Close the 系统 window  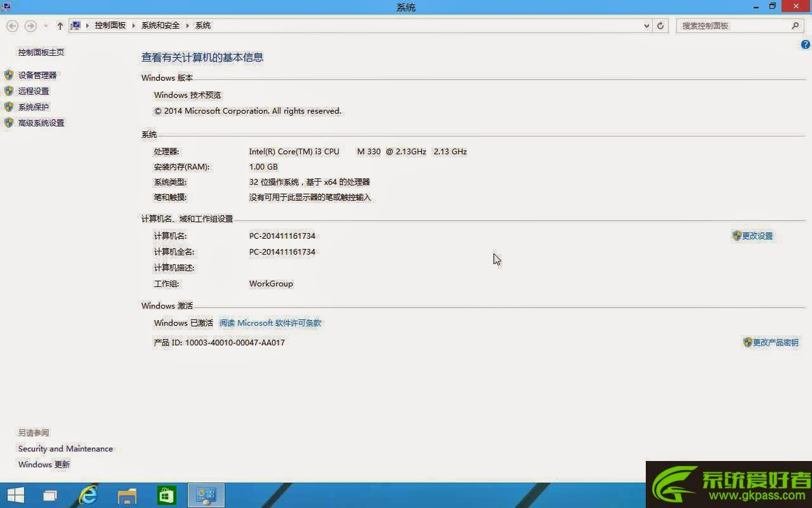[796, 6]
